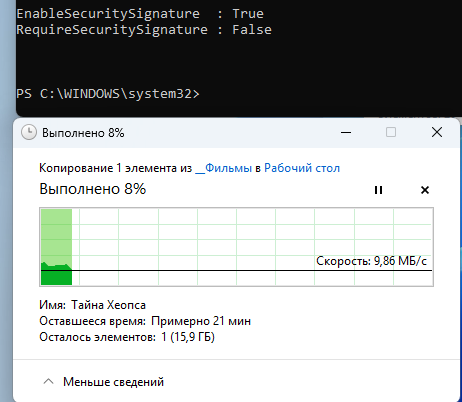Screen dimensions: 462x402
Task: Cancel the copy with the small X icon
Action: 425,190
